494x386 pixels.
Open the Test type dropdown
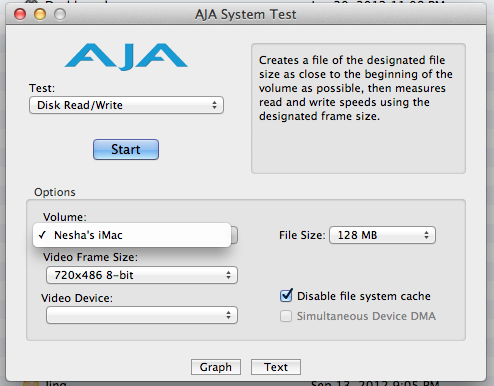coord(126,105)
